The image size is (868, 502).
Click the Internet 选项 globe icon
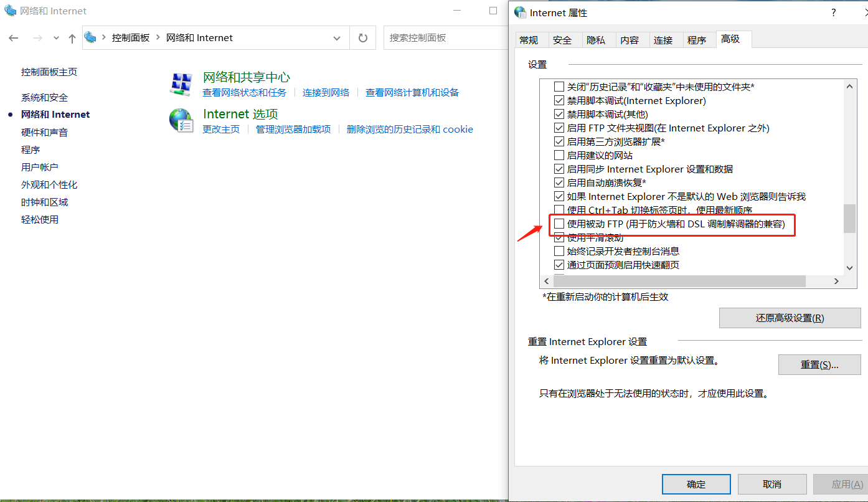click(x=181, y=120)
